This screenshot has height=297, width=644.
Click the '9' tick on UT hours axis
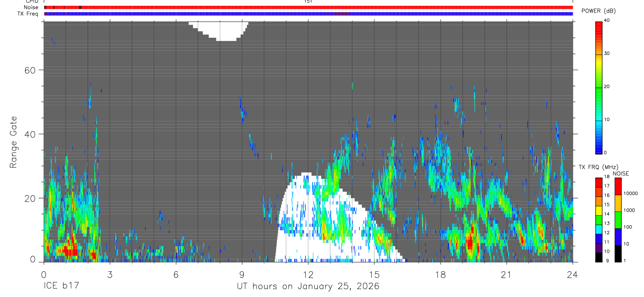tap(242, 274)
